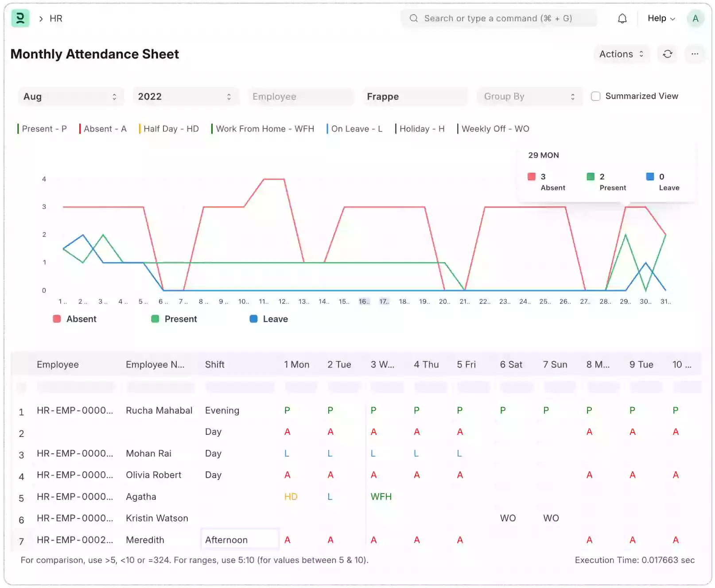This screenshot has width=715, height=588.
Task: Enable Summarized View
Action: (595, 96)
